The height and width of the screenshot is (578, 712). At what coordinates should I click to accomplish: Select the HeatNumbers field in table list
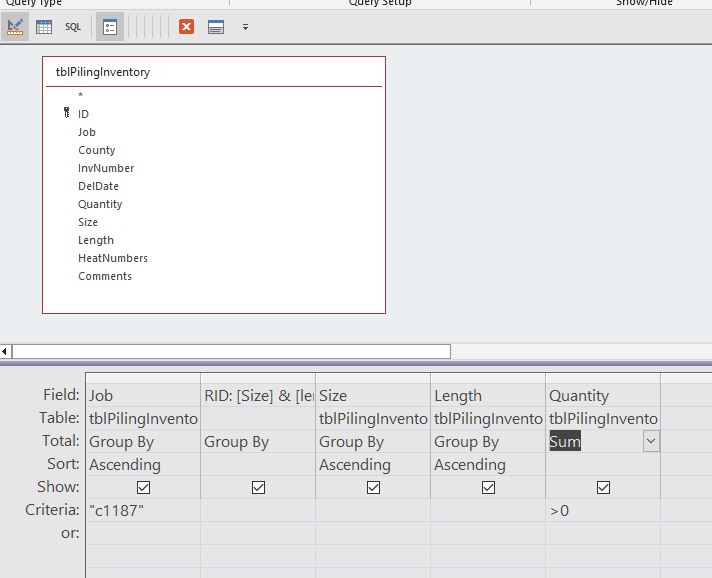click(x=113, y=258)
